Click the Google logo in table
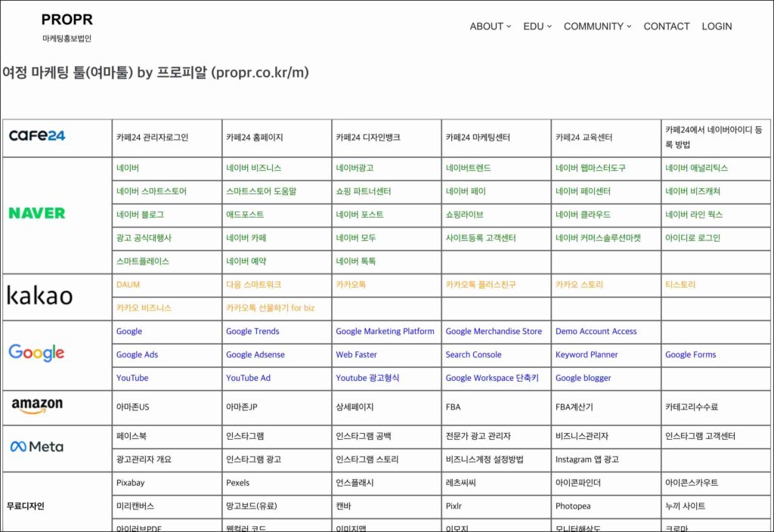Screen dimensions: 774x532 (36, 353)
